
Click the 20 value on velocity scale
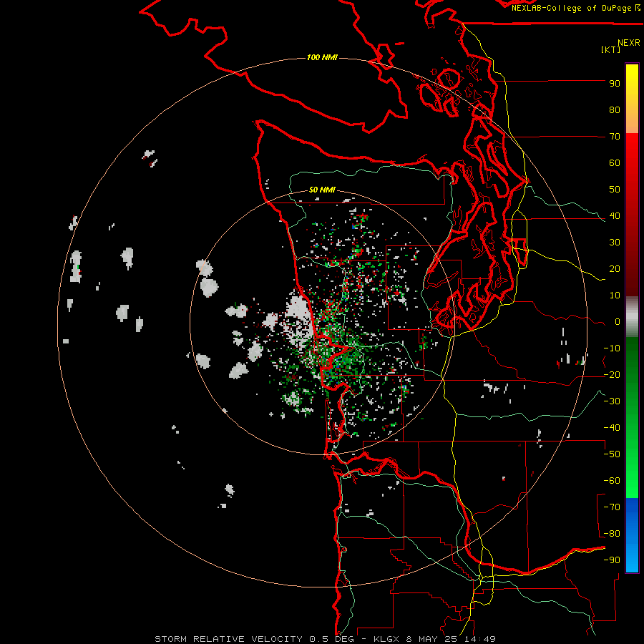(x=615, y=268)
